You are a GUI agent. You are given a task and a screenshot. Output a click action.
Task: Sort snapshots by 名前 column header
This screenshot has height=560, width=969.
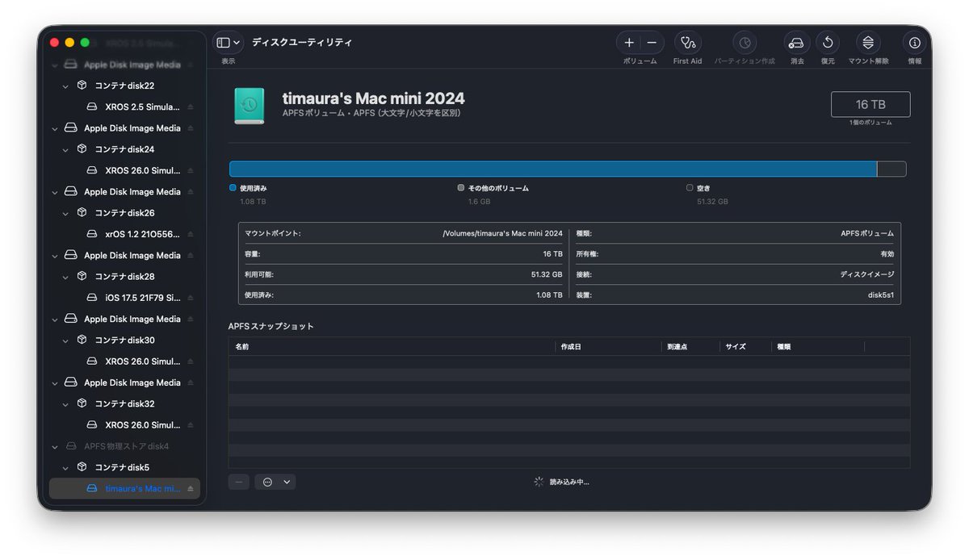pyautogui.click(x=392, y=346)
